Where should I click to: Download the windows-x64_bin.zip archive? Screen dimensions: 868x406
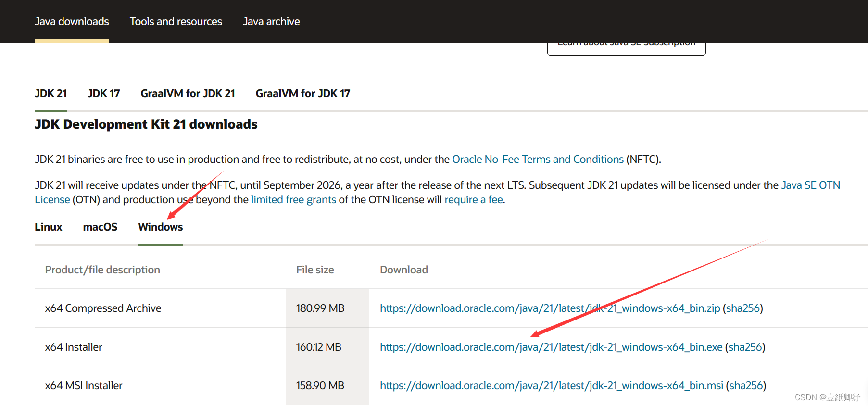[x=550, y=308]
